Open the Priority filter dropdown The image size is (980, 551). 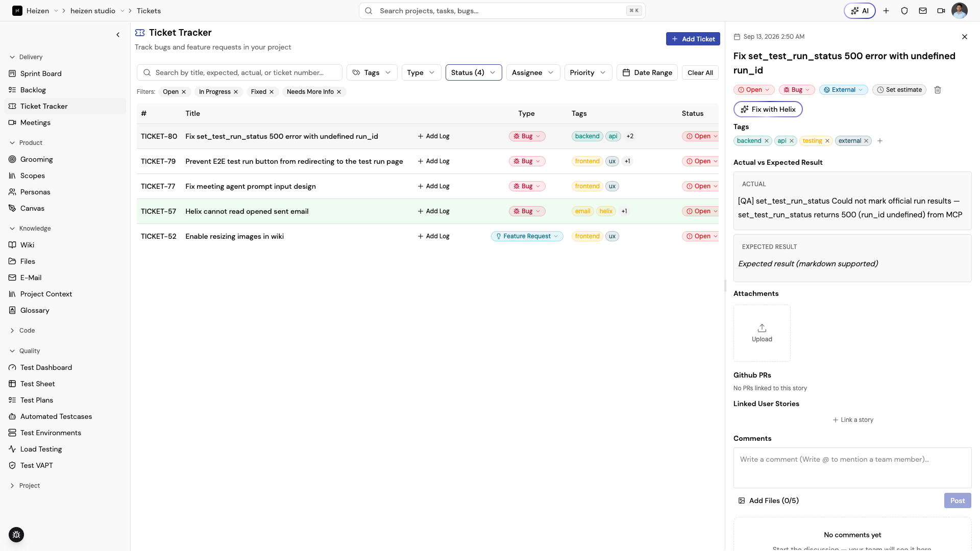coord(588,72)
